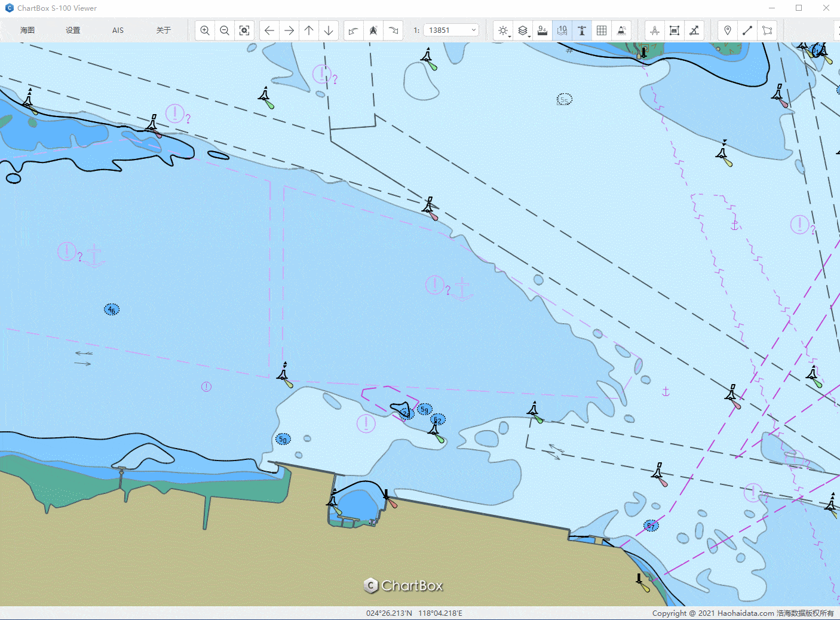Activate the zoom-to-area tool

(244, 30)
